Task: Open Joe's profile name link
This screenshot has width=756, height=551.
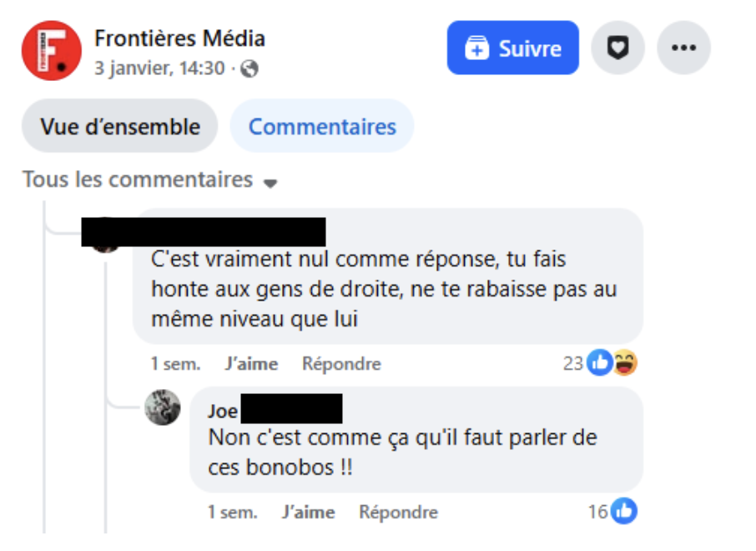Action: [223, 412]
